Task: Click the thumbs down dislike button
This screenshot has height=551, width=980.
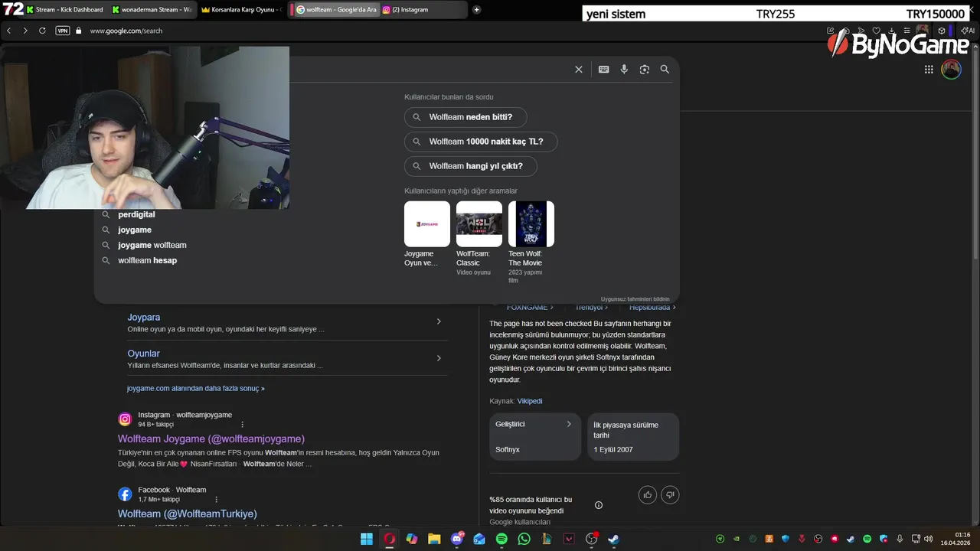Action: click(670, 495)
